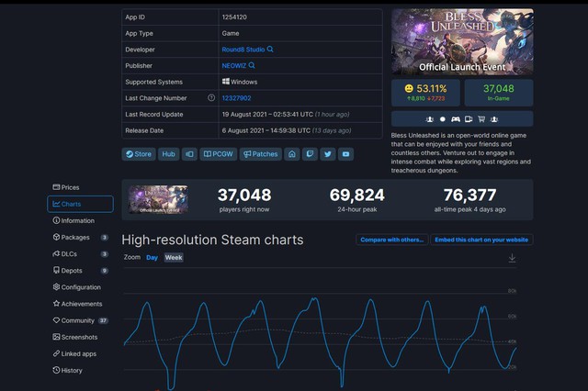This screenshot has height=391, width=588.
Task: Click the Last Record Update timestamp
Action: pyautogui.click(x=286, y=114)
